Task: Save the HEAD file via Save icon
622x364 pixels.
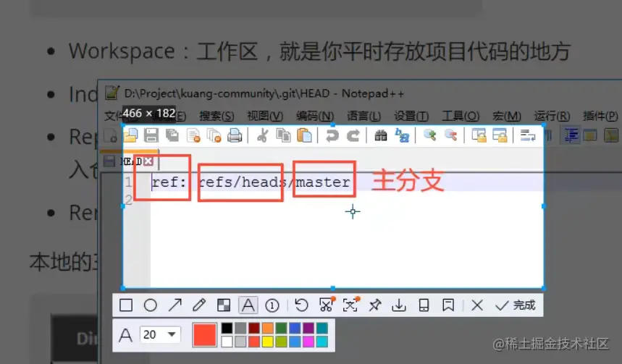Action: pyautogui.click(x=151, y=135)
